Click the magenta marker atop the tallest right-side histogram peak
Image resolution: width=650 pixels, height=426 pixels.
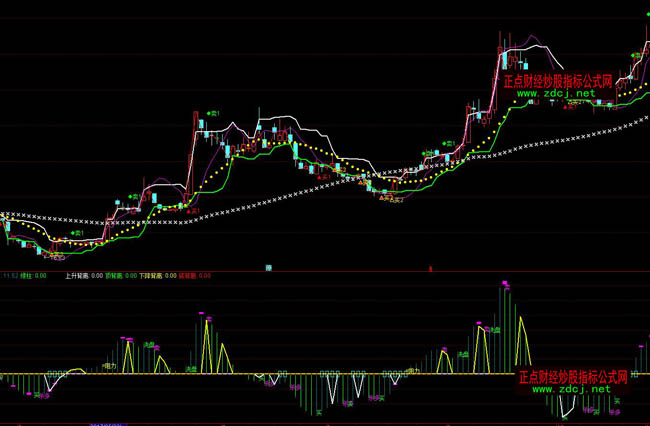(x=506, y=284)
